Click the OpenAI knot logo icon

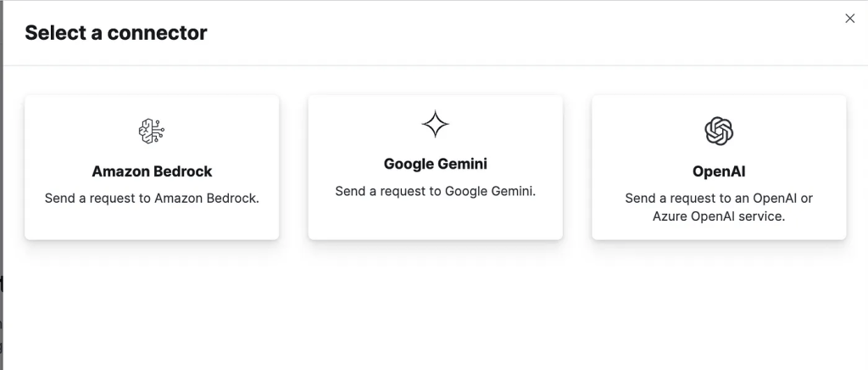click(x=719, y=131)
